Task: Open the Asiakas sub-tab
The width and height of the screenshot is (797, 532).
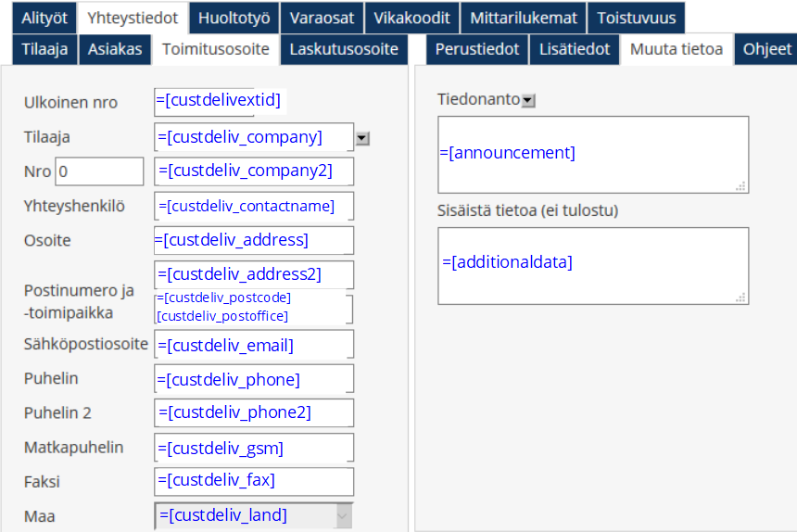Action: tap(115, 49)
